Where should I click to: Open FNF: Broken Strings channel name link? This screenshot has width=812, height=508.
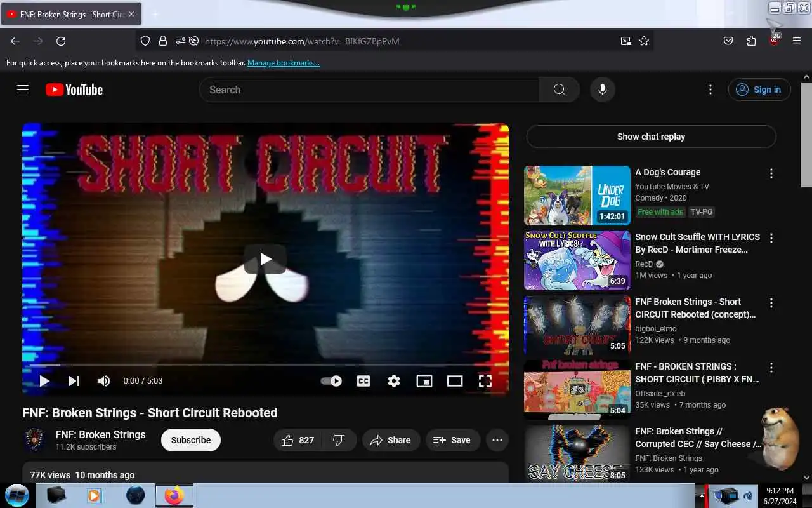click(100, 434)
